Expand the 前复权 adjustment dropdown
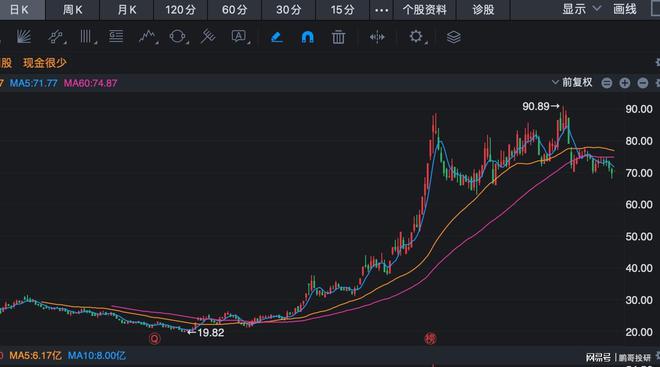660x367 pixels. 572,82
